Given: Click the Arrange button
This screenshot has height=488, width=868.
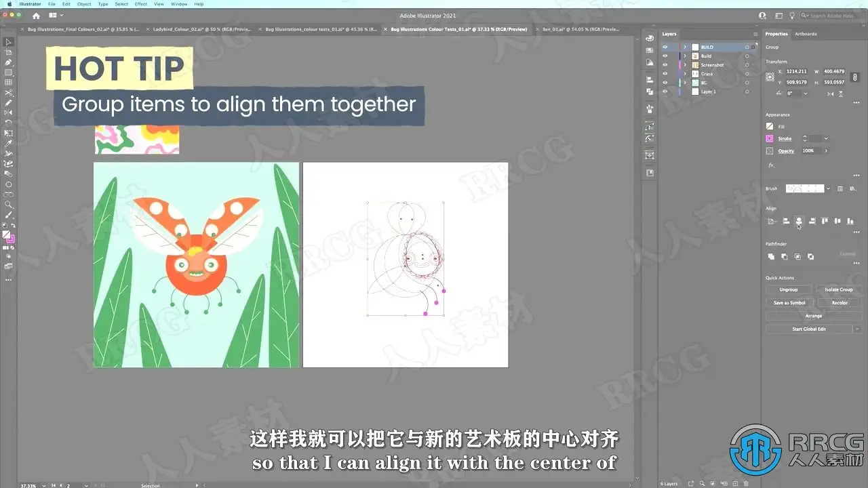Looking at the screenshot, I should (814, 316).
